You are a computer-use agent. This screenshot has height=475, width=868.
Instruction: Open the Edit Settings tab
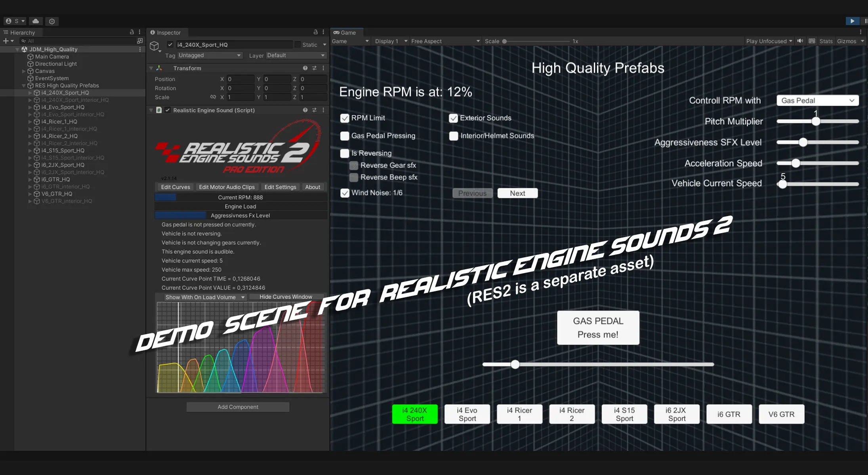(x=280, y=187)
